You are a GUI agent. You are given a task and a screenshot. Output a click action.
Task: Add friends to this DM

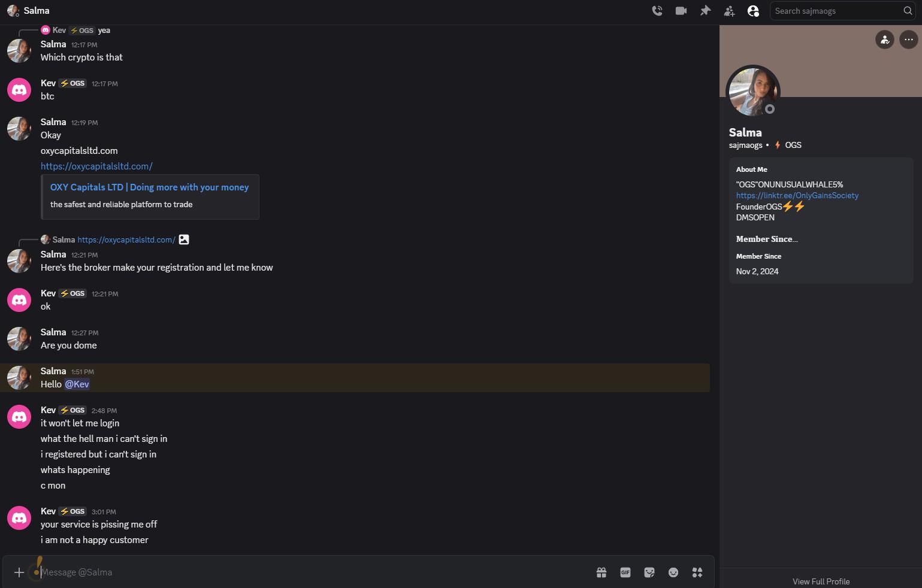point(729,11)
